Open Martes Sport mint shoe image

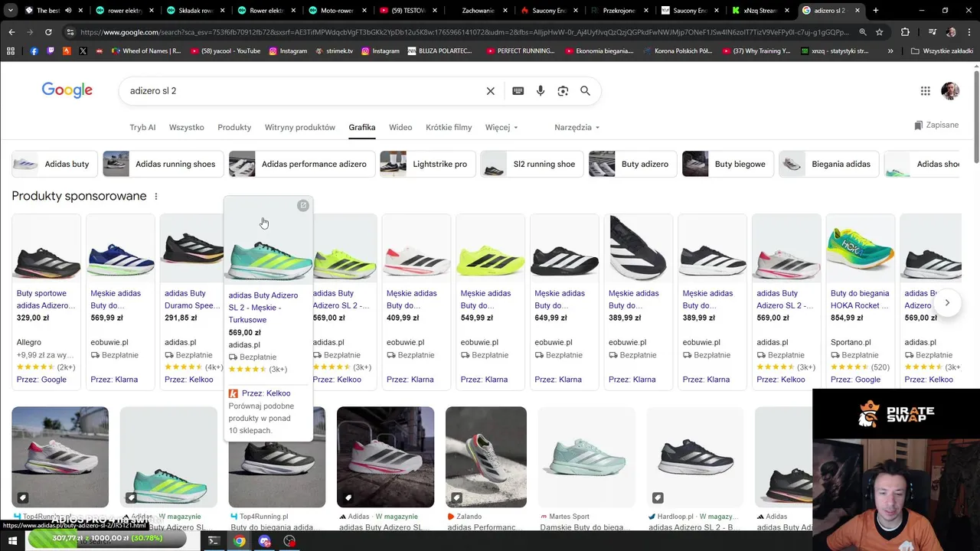[586, 457]
